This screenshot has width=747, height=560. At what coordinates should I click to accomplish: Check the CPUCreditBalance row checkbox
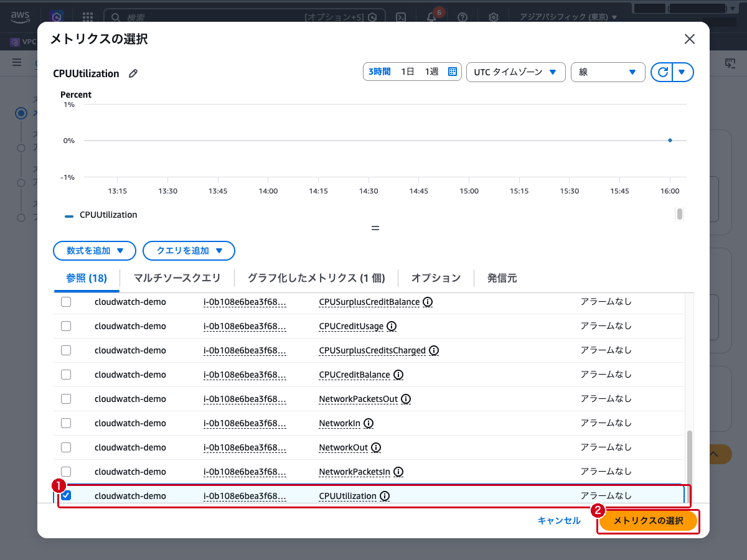tap(66, 375)
